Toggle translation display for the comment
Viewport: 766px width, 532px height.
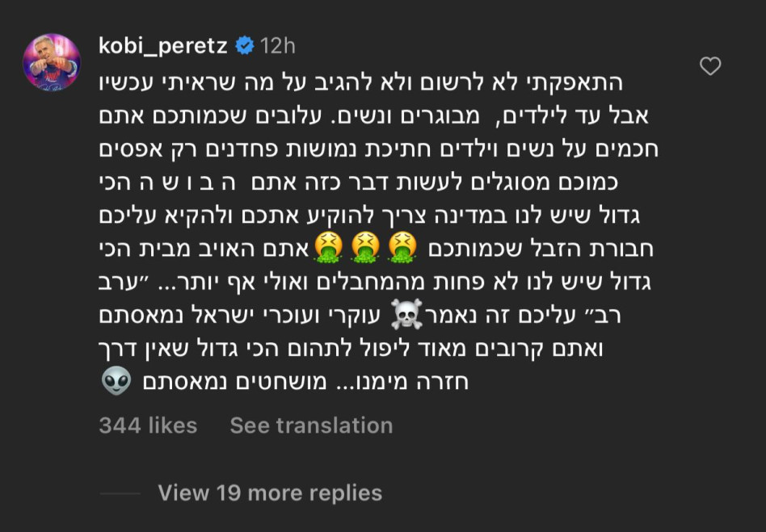(310, 425)
